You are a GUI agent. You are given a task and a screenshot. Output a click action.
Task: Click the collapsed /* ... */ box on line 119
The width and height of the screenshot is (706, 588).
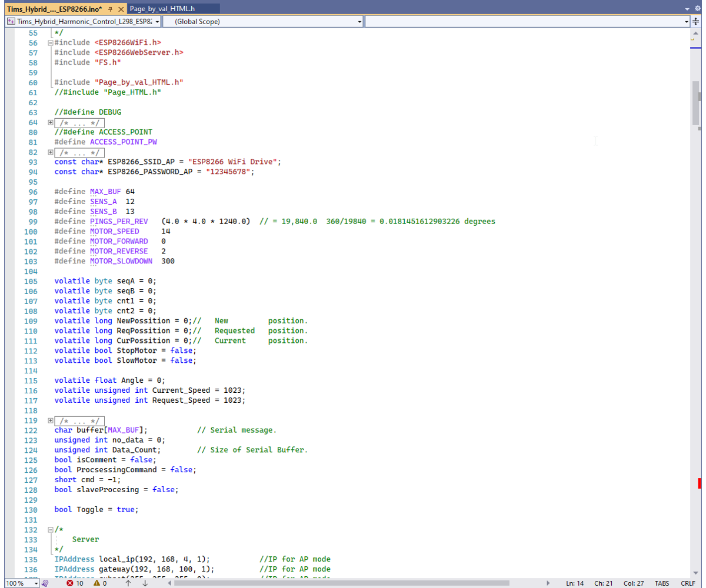coord(79,421)
